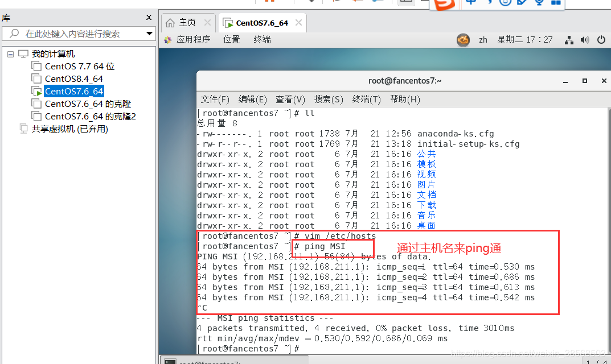Click the CentOS7.6_64 的克隆2 VM icon
The width and height of the screenshot is (611, 364).
(36, 116)
